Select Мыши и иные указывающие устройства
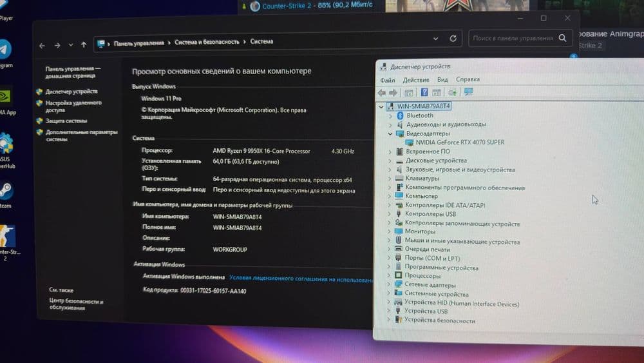 point(462,241)
